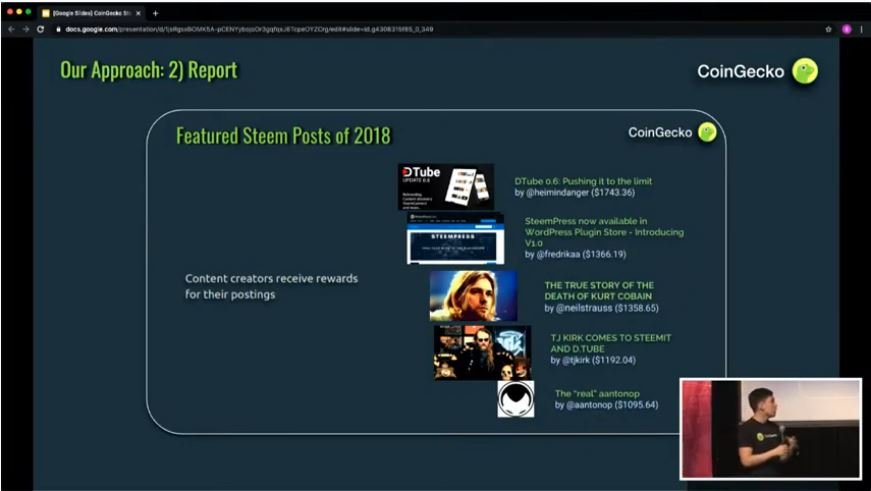Open 'The "real" aantonop' post

point(597,393)
